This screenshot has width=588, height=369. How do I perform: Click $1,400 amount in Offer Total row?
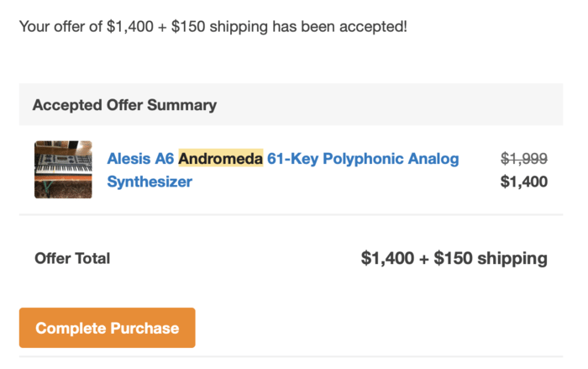coord(387,258)
